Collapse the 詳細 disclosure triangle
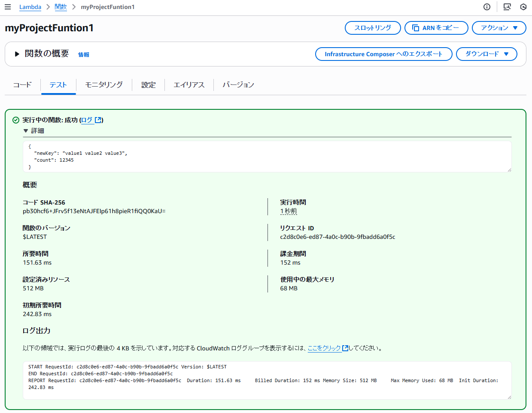The height and width of the screenshot is (413, 532). [26, 131]
